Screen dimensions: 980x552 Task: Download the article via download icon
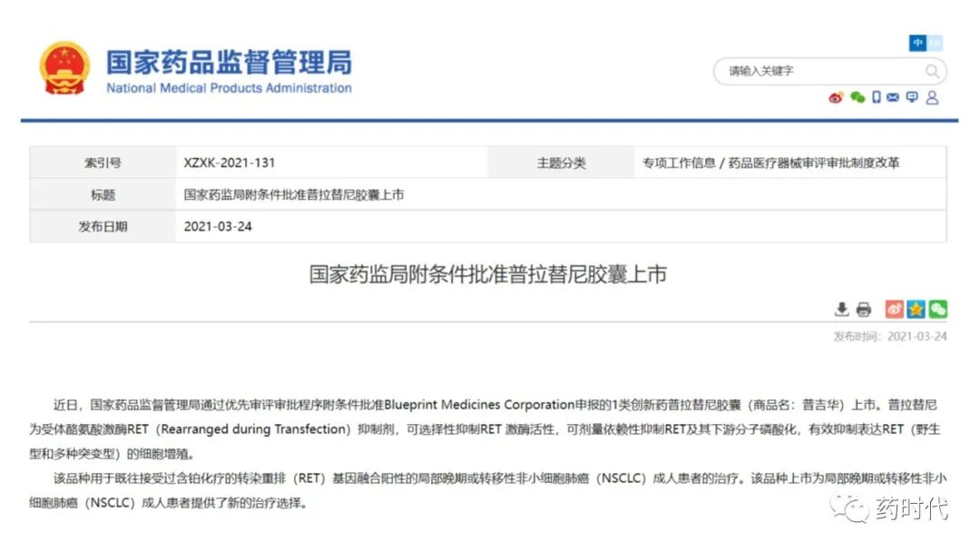(x=842, y=310)
